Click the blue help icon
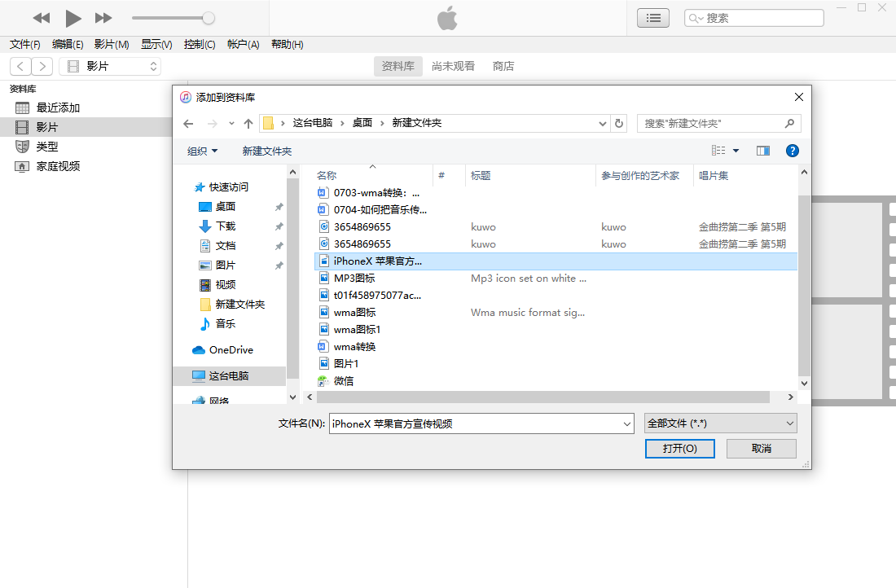This screenshot has width=896, height=588. pos(792,151)
